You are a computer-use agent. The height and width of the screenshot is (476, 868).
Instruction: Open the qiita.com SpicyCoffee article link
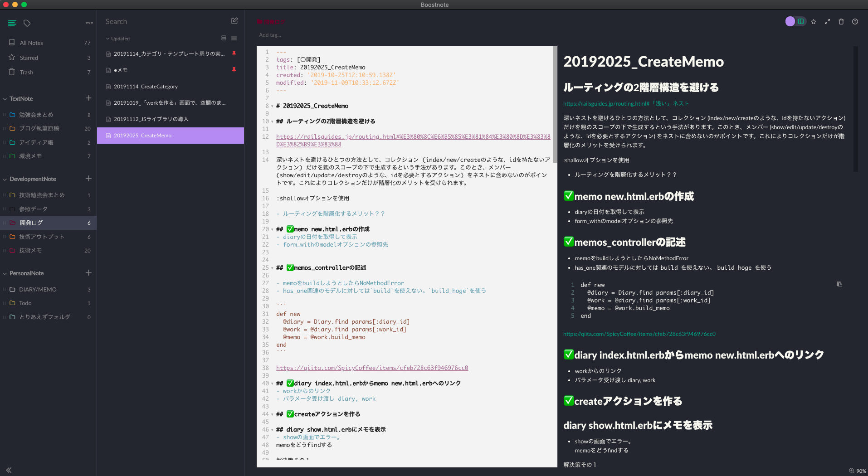pos(639,334)
